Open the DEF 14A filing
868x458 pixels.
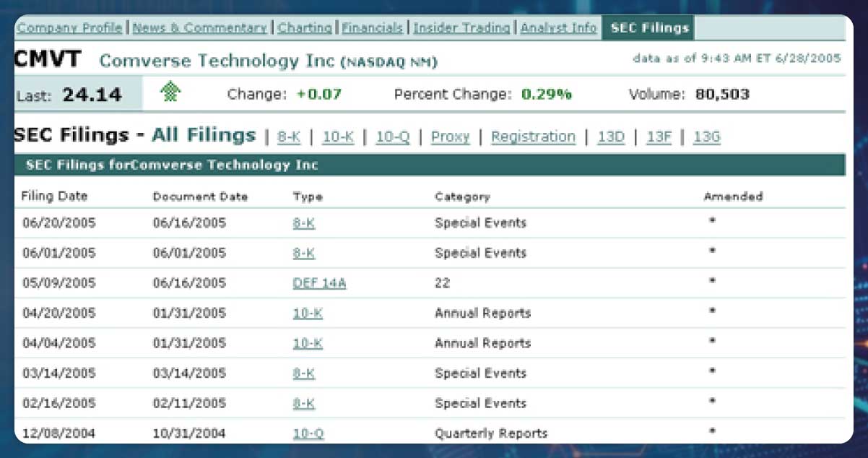(319, 283)
